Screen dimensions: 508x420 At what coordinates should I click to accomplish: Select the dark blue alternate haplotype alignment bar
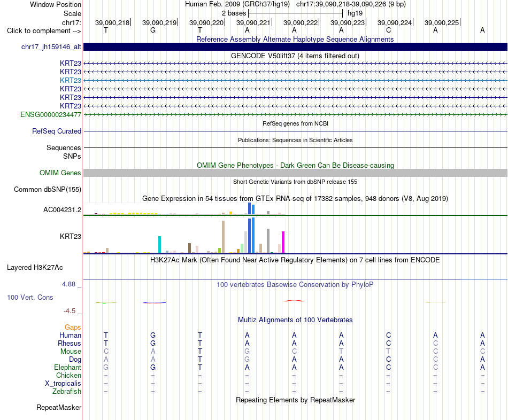[x=295, y=46]
